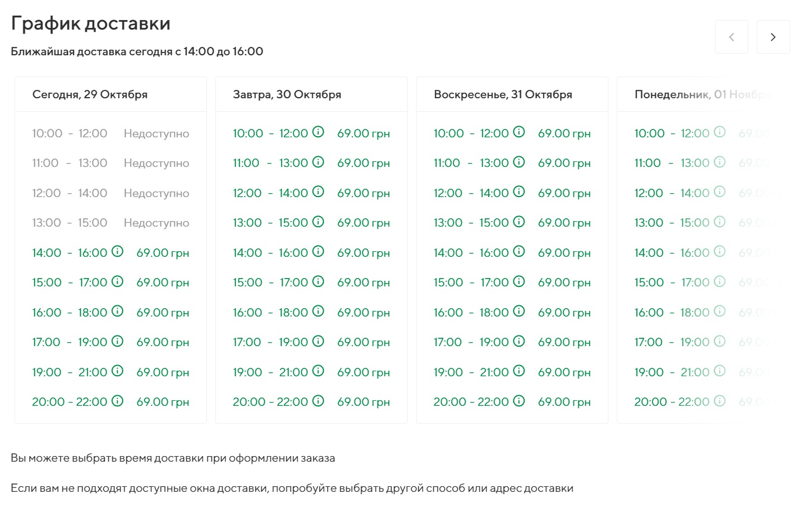Click 69.00 грн price for today's 17:00 slot
Image resolution: width=812 pixels, height=508 pixels.
[x=162, y=342]
